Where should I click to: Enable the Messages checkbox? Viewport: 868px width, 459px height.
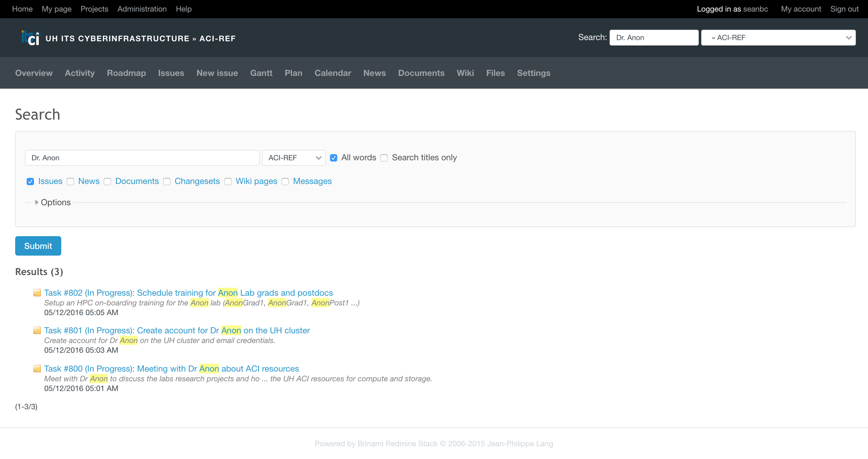285,182
